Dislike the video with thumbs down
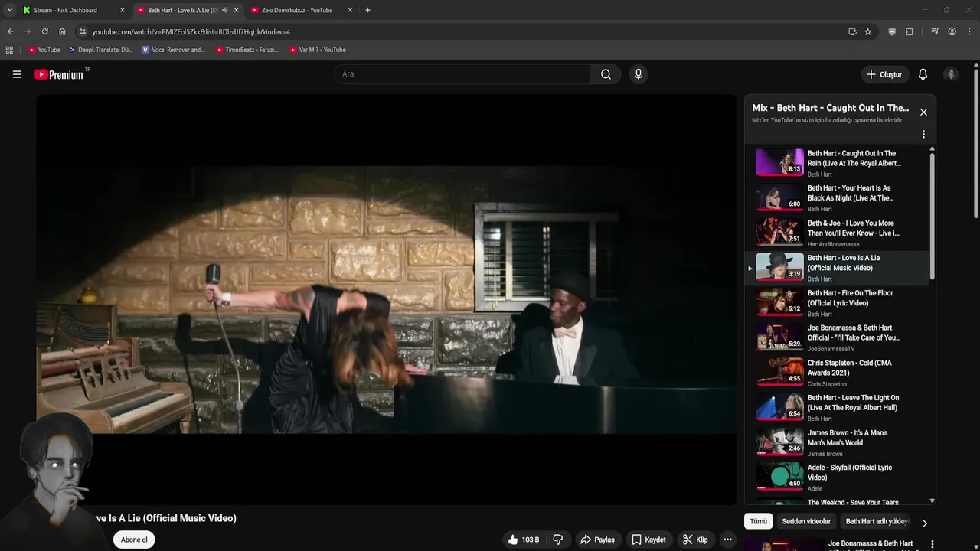Screen dimensions: 980x551 [x=558, y=540]
